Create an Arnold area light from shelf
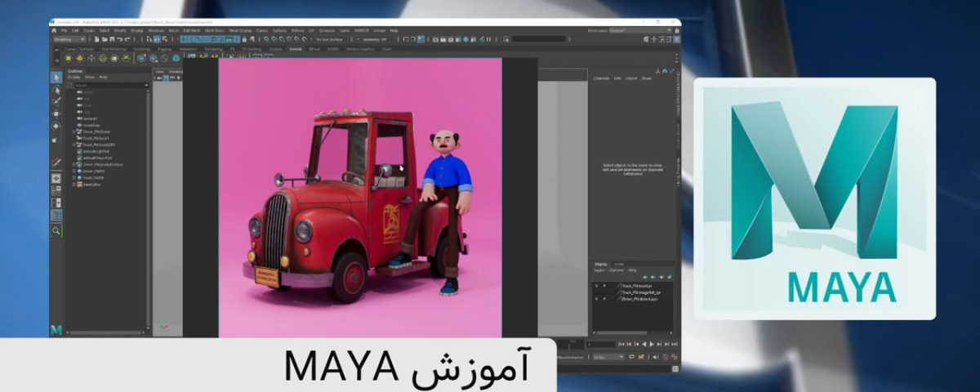The image size is (980, 392). (x=69, y=58)
